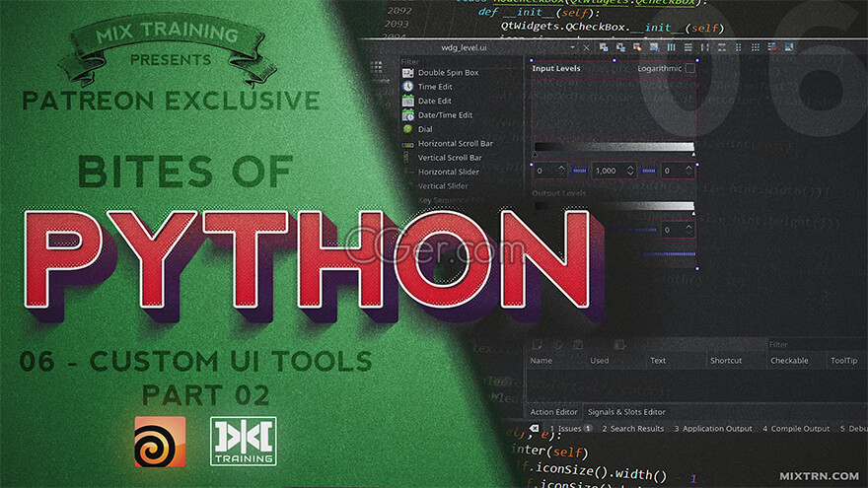Select the Edit Tab Order mode icon
This screenshot has width=868, height=488.
pyautogui.click(x=654, y=47)
